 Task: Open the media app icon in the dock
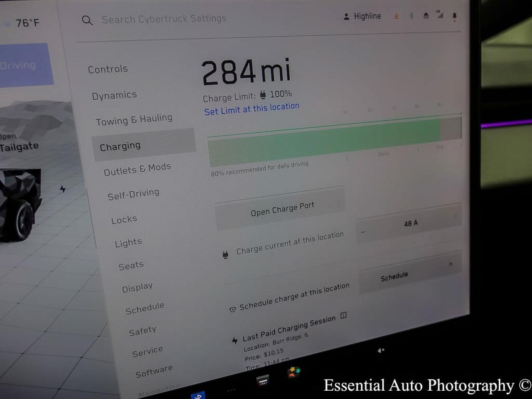tap(263, 380)
